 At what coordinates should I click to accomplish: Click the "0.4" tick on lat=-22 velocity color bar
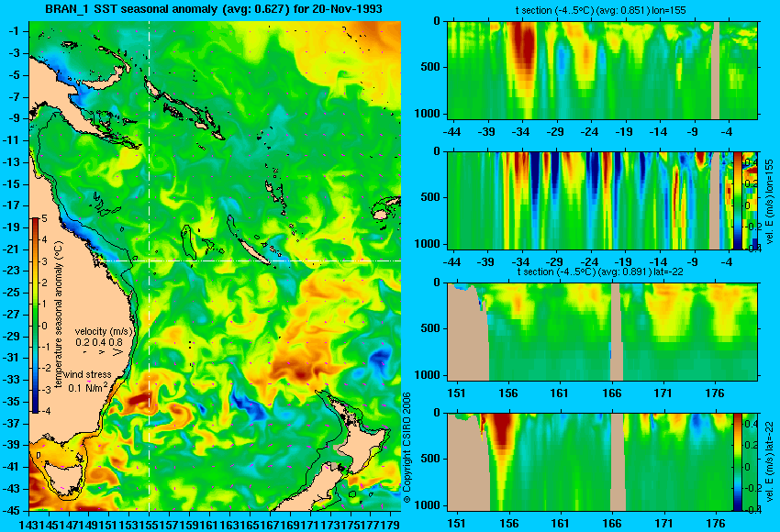point(751,424)
